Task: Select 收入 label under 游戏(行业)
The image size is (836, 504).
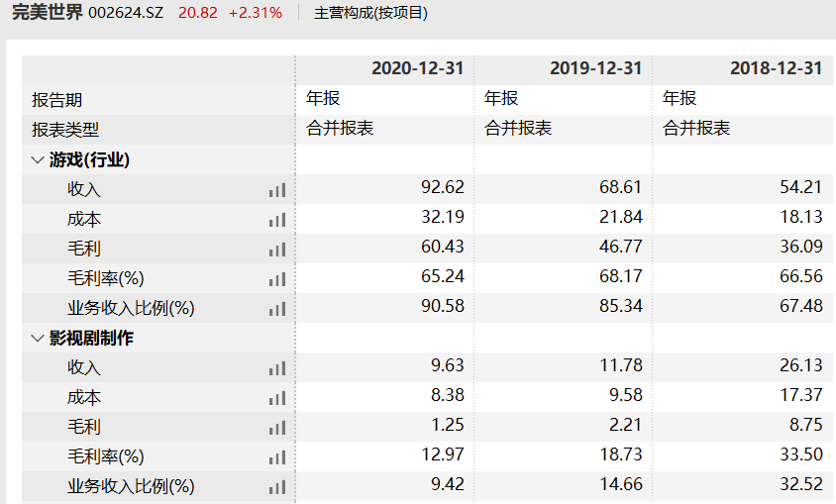Action: click(x=84, y=190)
